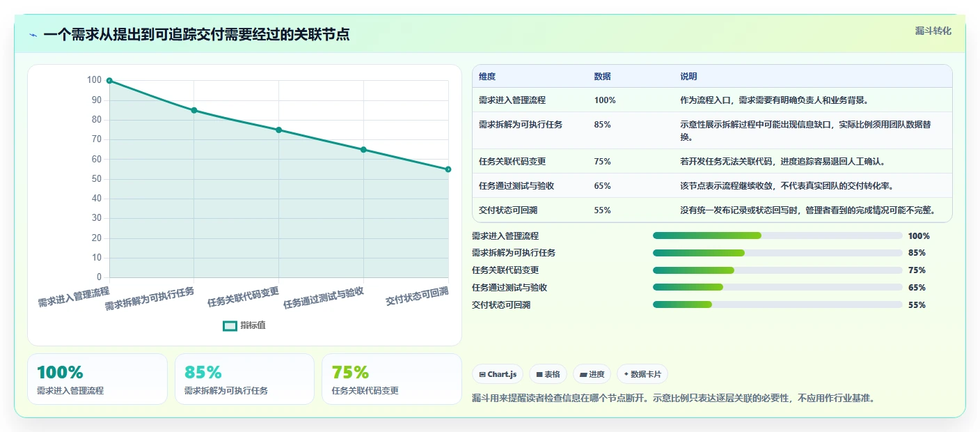Click the 85% value in the table
Image resolution: width=980 pixels, height=432 pixels.
coord(603,125)
